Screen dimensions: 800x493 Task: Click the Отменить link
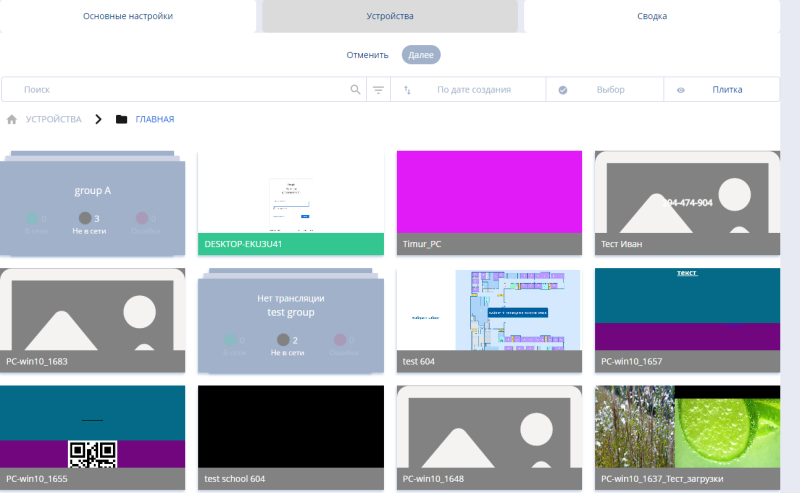tap(367, 55)
